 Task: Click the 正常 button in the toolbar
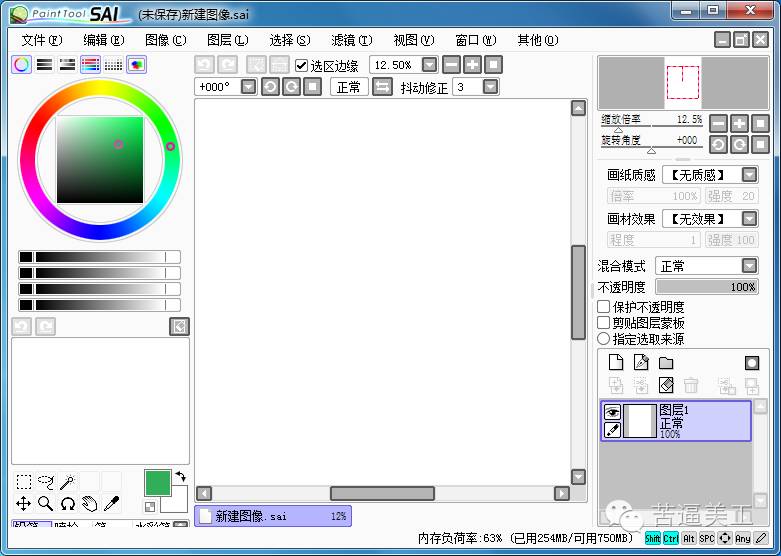(x=349, y=87)
